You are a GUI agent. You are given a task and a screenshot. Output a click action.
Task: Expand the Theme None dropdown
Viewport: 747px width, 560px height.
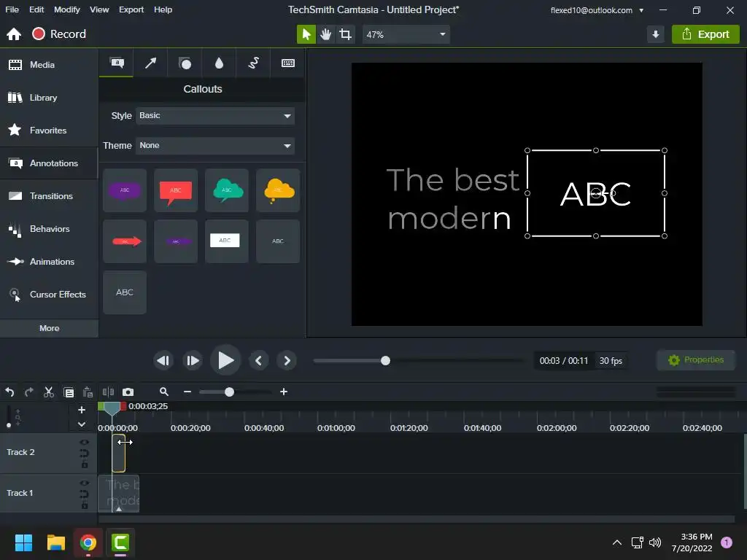point(215,146)
